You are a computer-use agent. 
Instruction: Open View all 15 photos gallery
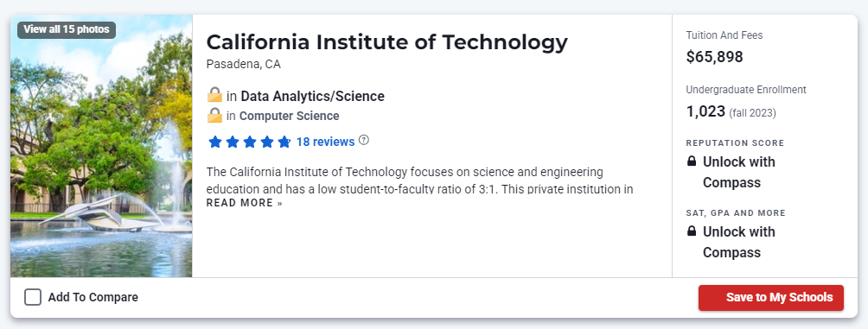(67, 30)
